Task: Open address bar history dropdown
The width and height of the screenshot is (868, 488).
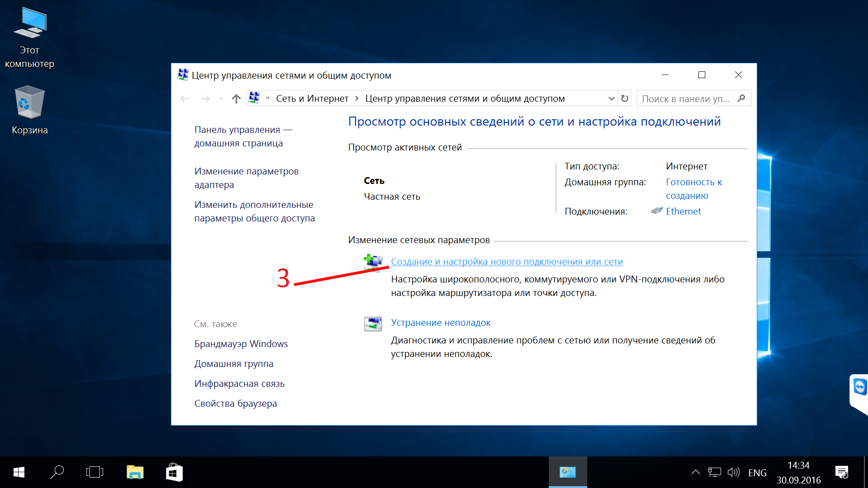Action: tap(611, 99)
